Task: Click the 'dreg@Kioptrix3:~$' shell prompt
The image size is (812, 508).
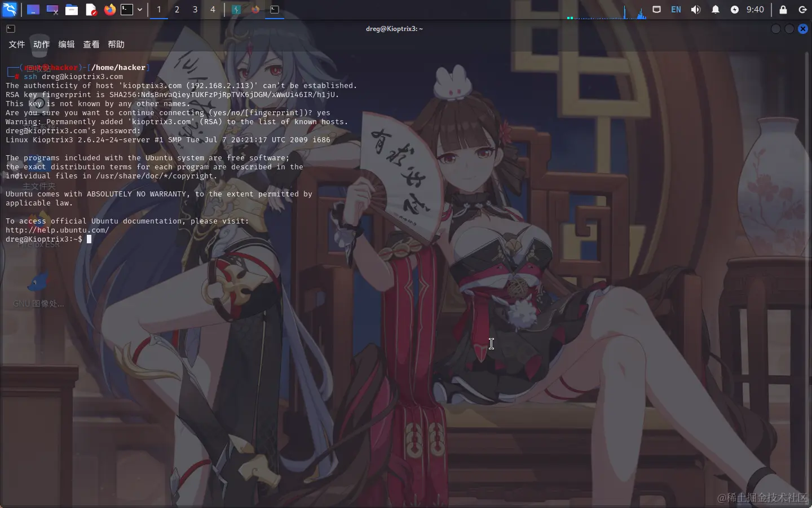Action: 44,239
